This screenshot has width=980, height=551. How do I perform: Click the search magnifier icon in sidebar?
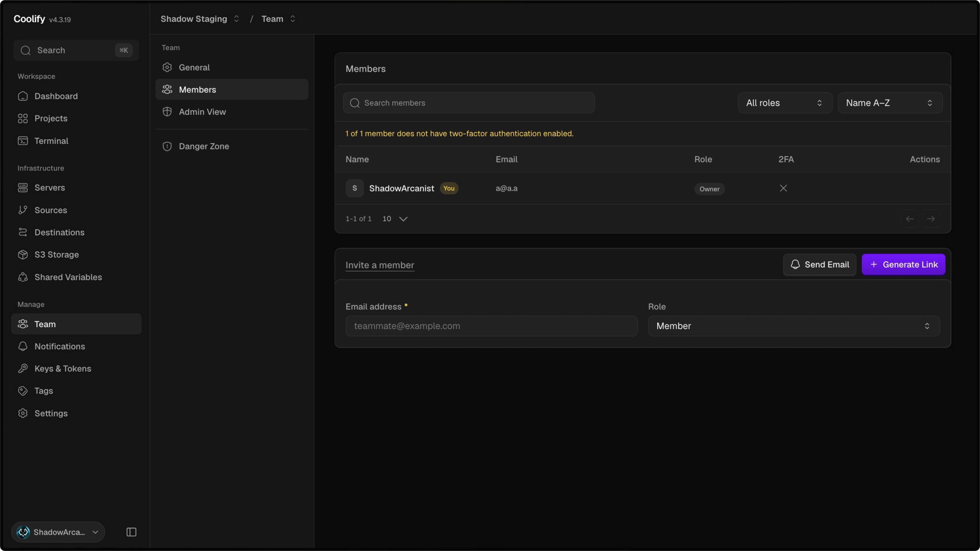pyautogui.click(x=26, y=50)
